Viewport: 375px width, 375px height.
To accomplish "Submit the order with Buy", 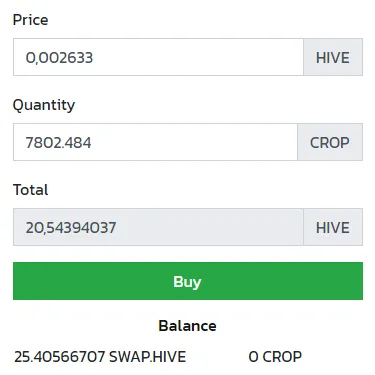I will (x=188, y=281).
